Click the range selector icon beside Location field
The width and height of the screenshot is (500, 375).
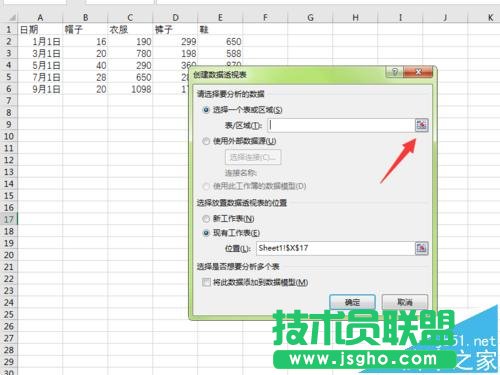click(x=422, y=248)
